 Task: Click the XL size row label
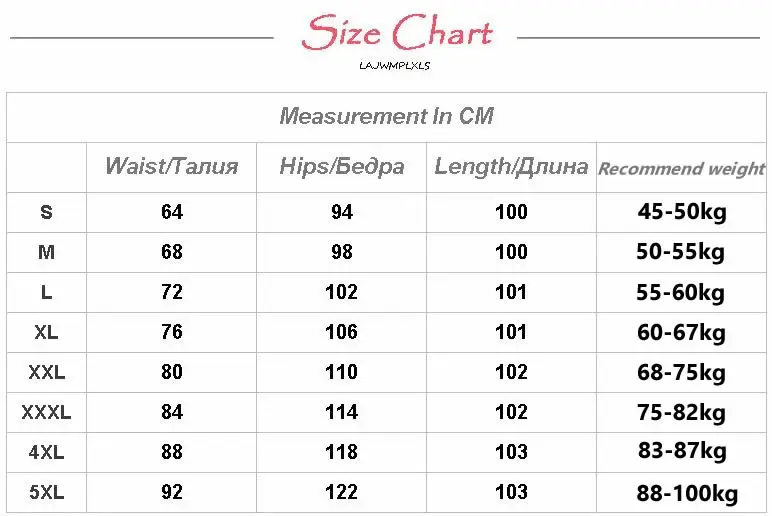coord(46,332)
